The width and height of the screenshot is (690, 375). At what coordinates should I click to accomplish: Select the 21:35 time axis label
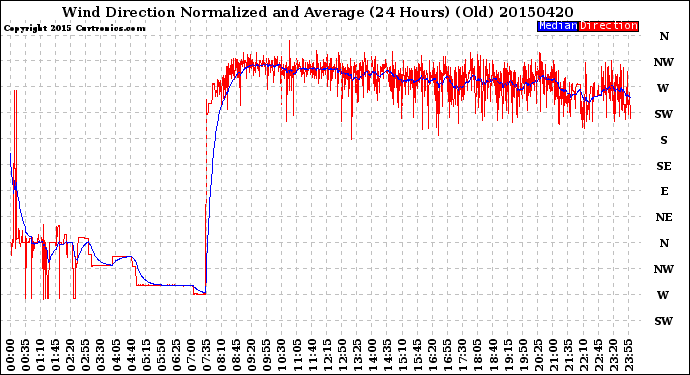[x=568, y=355]
